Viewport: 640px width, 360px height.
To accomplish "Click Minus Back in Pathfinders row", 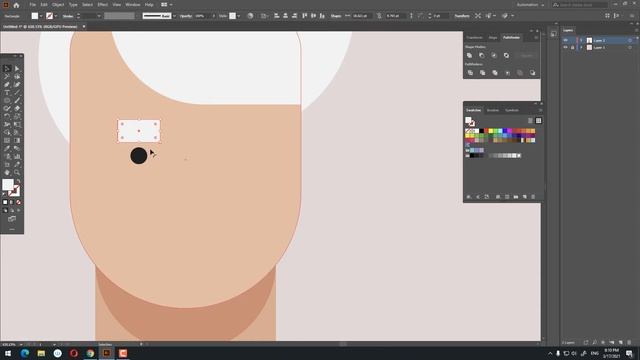I will point(533,73).
